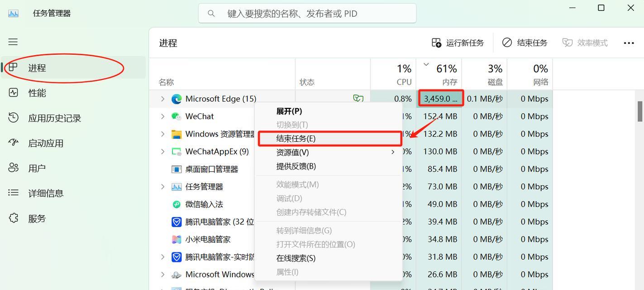The height and width of the screenshot is (290, 644).
Task: Expand the 腾讯电脑管家-实时防 process group
Action: 162,257
